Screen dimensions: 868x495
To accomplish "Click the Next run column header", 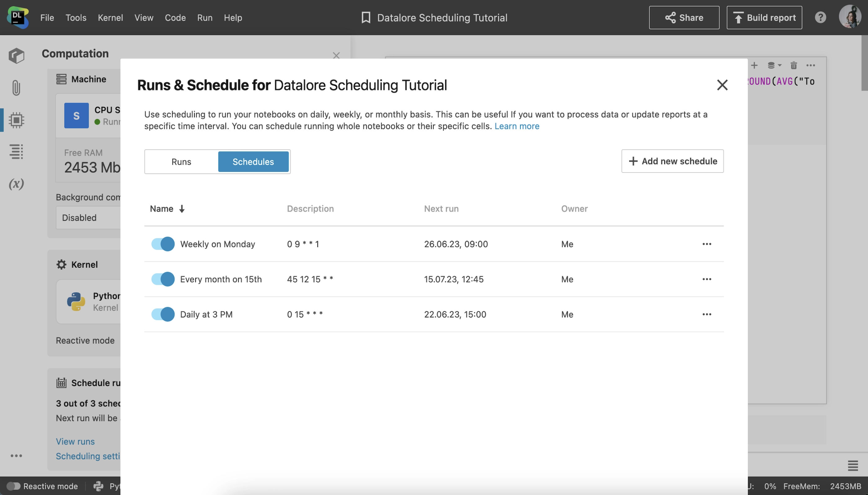I will [x=441, y=209].
